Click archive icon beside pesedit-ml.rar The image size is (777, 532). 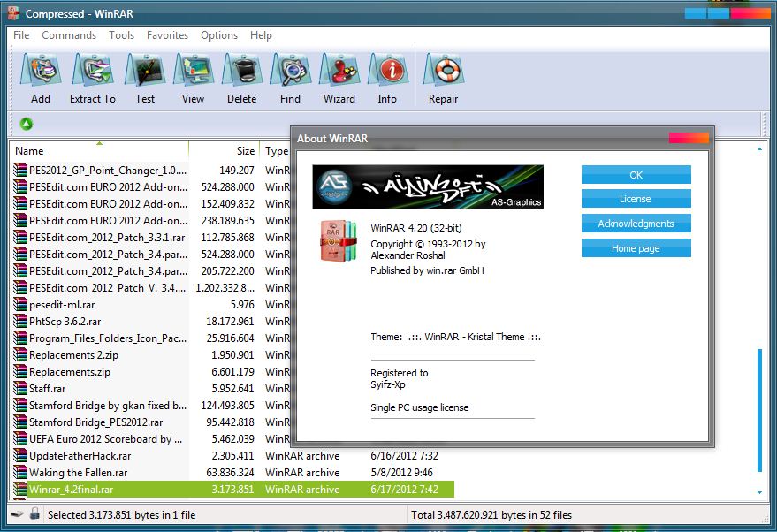[20, 304]
